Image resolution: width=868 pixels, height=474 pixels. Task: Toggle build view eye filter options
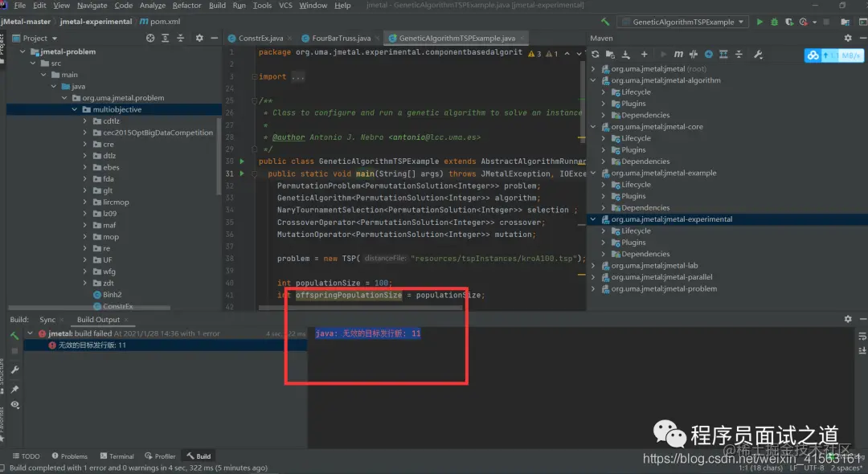coord(15,405)
